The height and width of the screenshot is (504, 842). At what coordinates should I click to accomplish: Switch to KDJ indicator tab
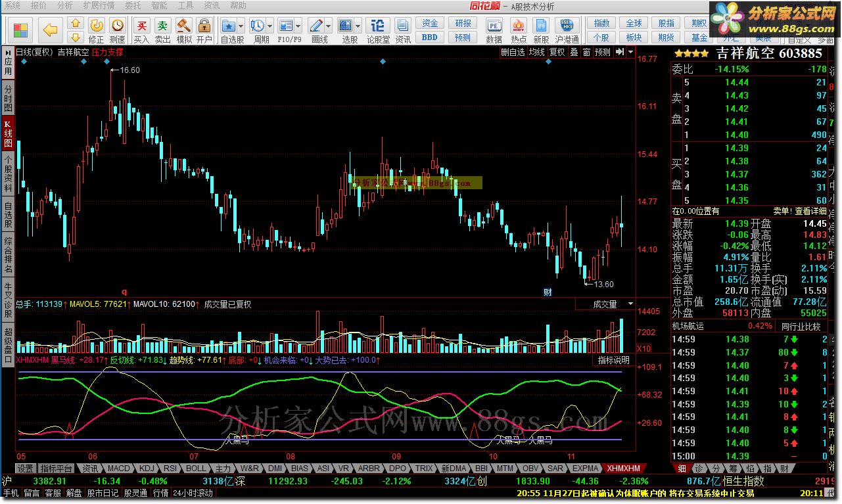click(x=147, y=469)
